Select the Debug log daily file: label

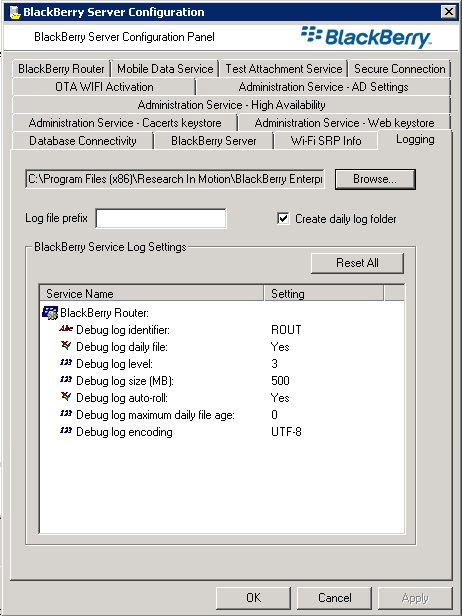tap(122, 347)
